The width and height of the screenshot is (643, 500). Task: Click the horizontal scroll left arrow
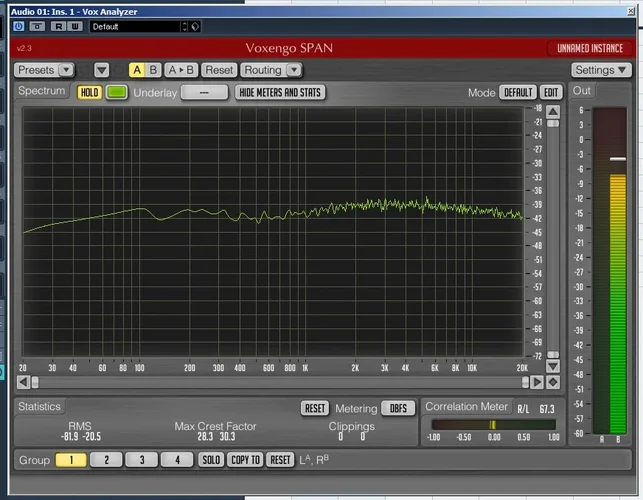pyautogui.click(x=35, y=382)
